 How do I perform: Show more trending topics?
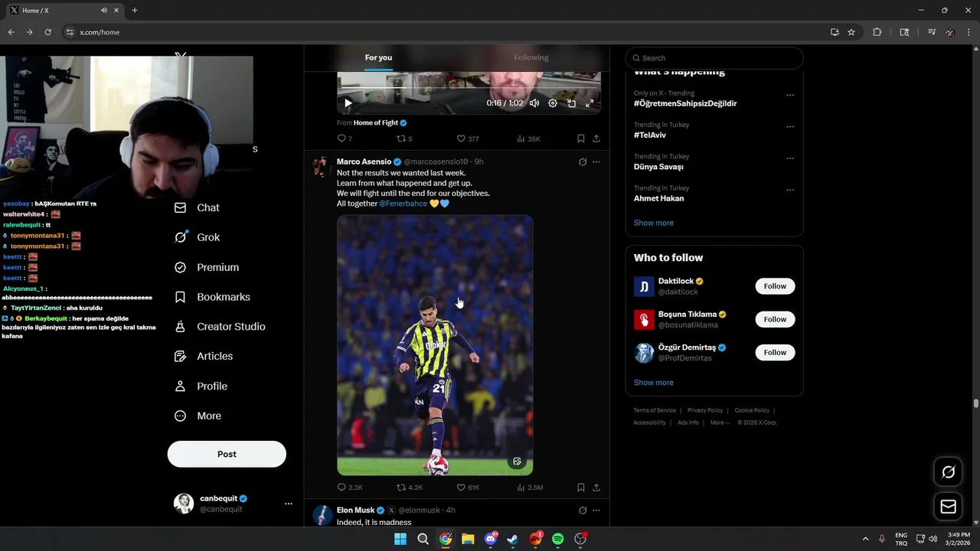pos(654,223)
